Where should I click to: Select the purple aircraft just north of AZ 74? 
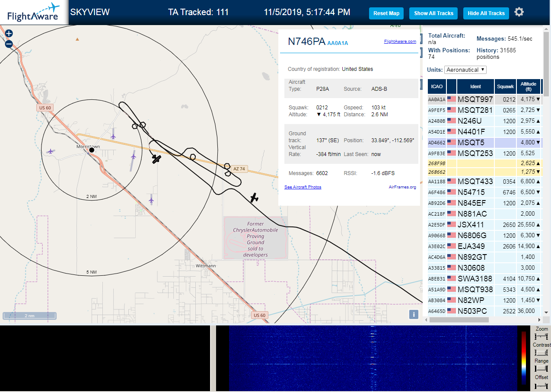[113, 136]
